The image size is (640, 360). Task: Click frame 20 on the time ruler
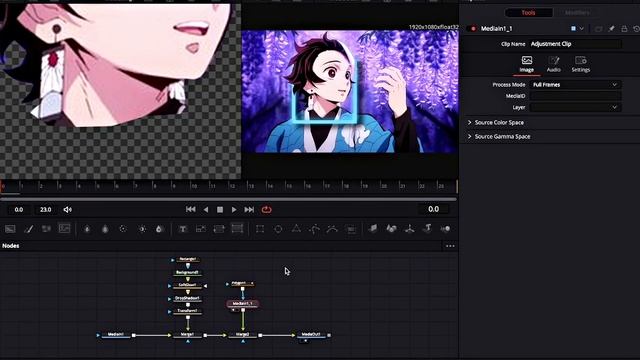(x=383, y=186)
